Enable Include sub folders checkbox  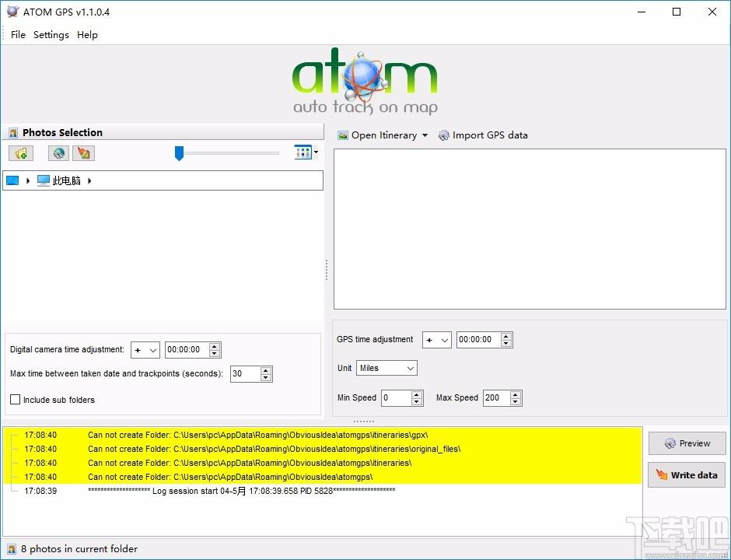tap(16, 400)
